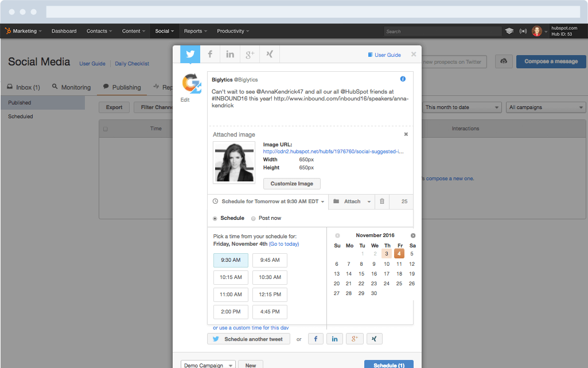The height and width of the screenshot is (368, 588).
Task: Delete the message using the trash icon
Action: click(x=381, y=202)
